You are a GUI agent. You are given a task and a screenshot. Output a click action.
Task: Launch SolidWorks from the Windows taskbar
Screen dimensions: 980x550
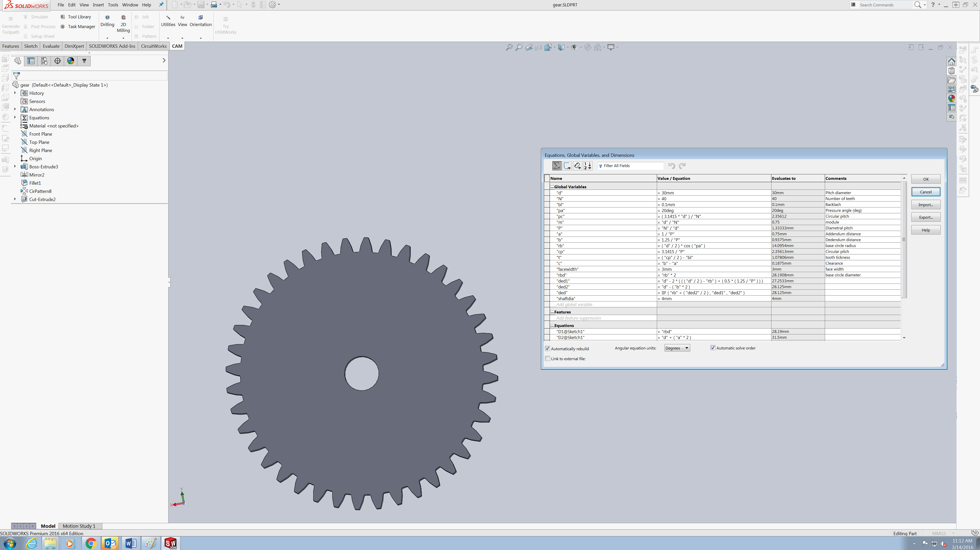170,543
